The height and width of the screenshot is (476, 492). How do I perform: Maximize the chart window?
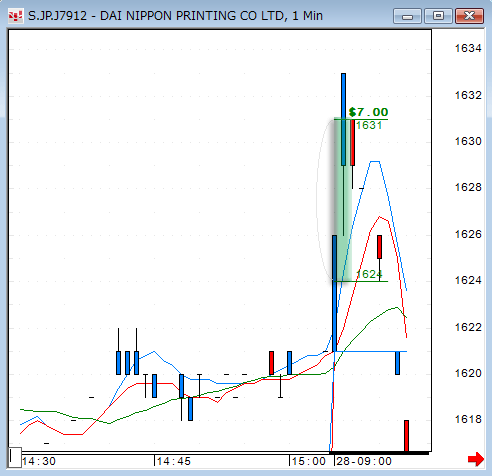[438, 16]
